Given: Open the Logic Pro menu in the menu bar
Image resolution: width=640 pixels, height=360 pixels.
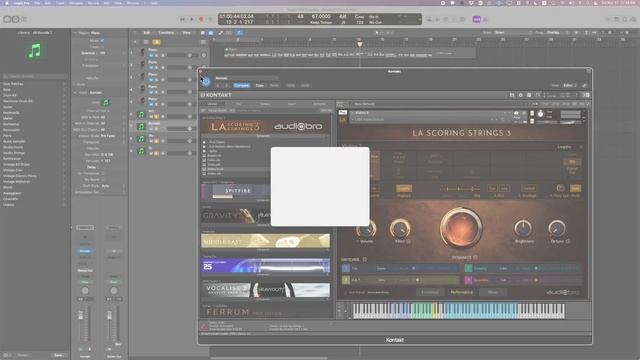Looking at the screenshot, I should pyautogui.click(x=21, y=3).
